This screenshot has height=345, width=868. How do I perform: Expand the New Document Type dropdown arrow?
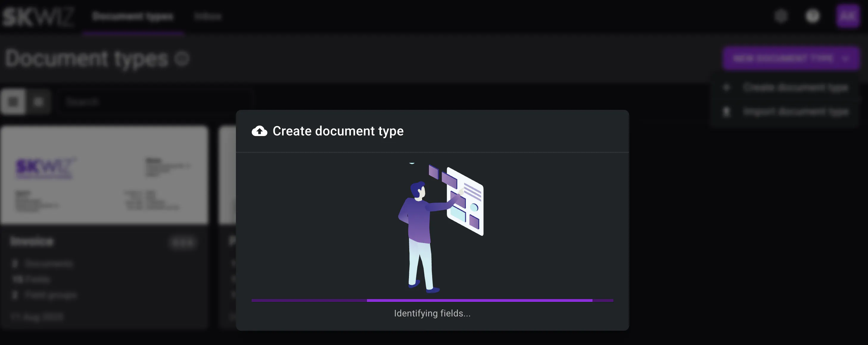pyautogui.click(x=846, y=58)
